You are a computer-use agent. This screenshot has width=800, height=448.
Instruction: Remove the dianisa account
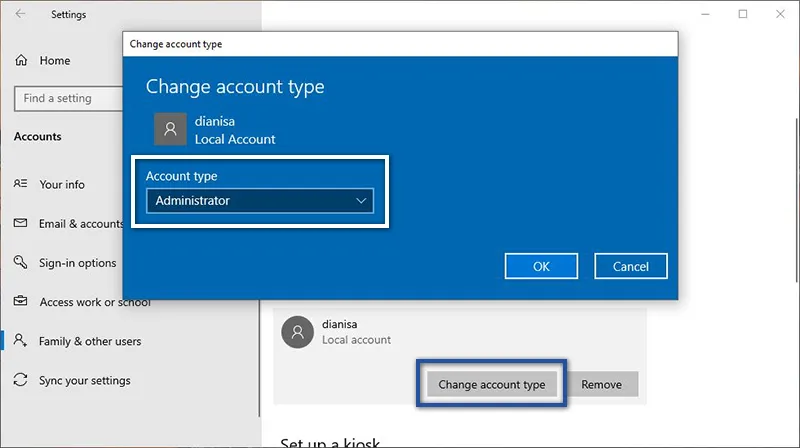(x=601, y=384)
